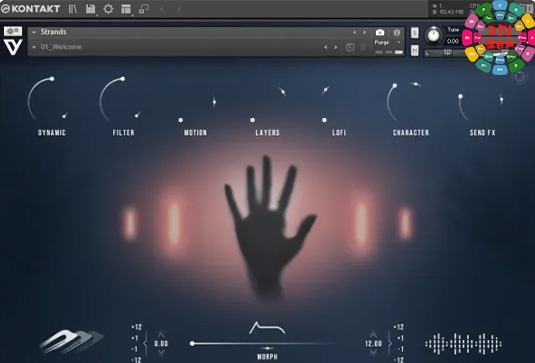Open the workspace layout panel icon
This screenshot has height=363, width=535.
[x=126, y=9]
